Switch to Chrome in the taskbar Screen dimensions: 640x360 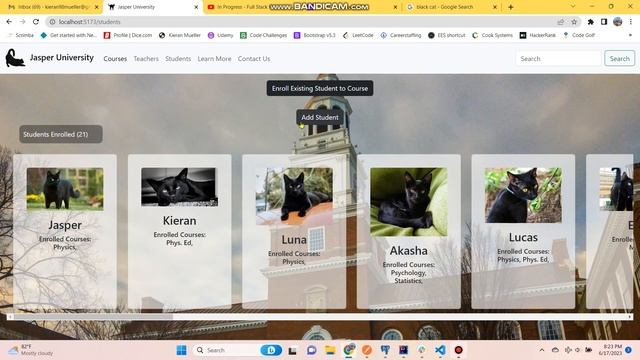click(x=349, y=350)
